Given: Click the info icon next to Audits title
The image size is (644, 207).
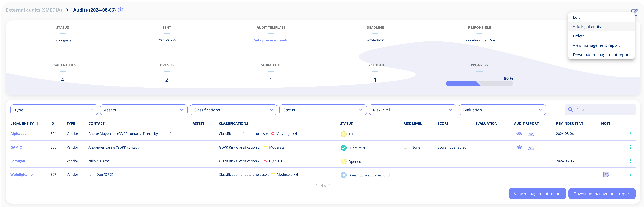Looking at the screenshot, I should click(x=120, y=10).
